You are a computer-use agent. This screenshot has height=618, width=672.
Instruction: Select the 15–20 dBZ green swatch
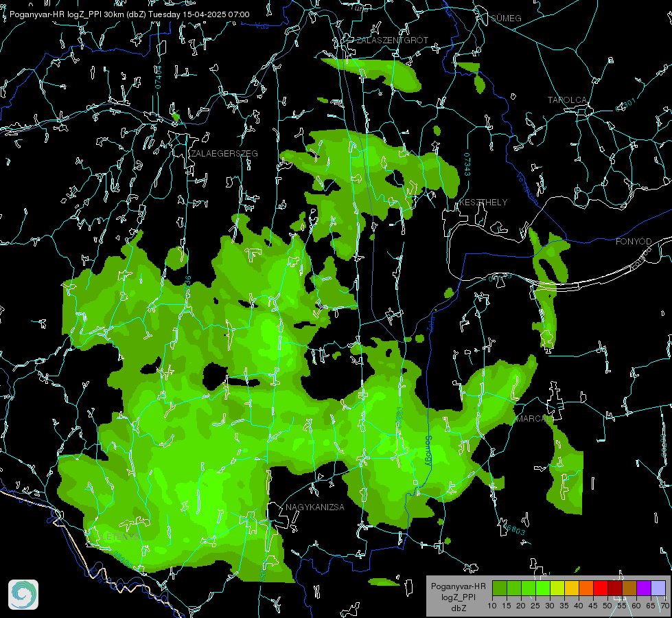click(514, 588)
